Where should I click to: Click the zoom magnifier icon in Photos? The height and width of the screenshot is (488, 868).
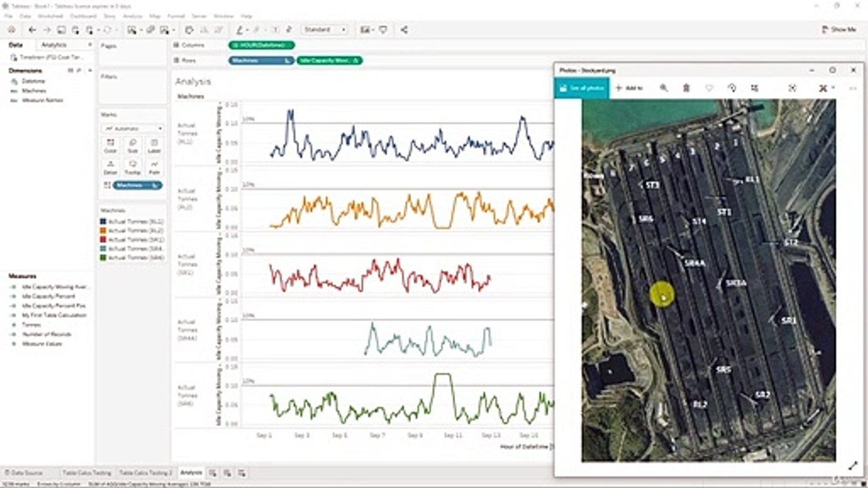tap(664, 88)
